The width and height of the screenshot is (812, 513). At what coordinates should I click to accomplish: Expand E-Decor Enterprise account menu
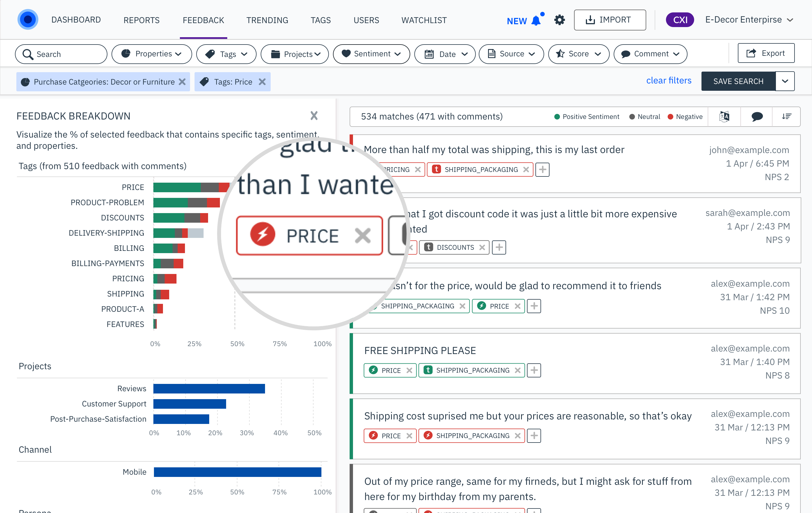(749, 20)
